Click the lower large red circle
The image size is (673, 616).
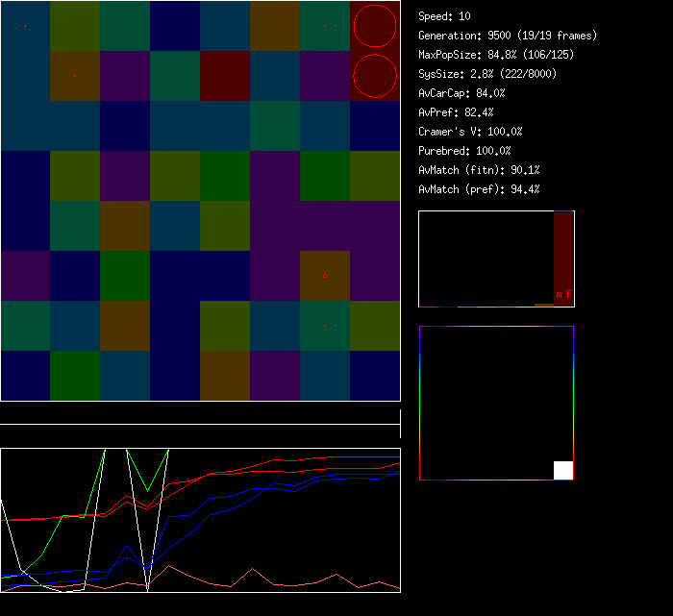pos(375,76)
